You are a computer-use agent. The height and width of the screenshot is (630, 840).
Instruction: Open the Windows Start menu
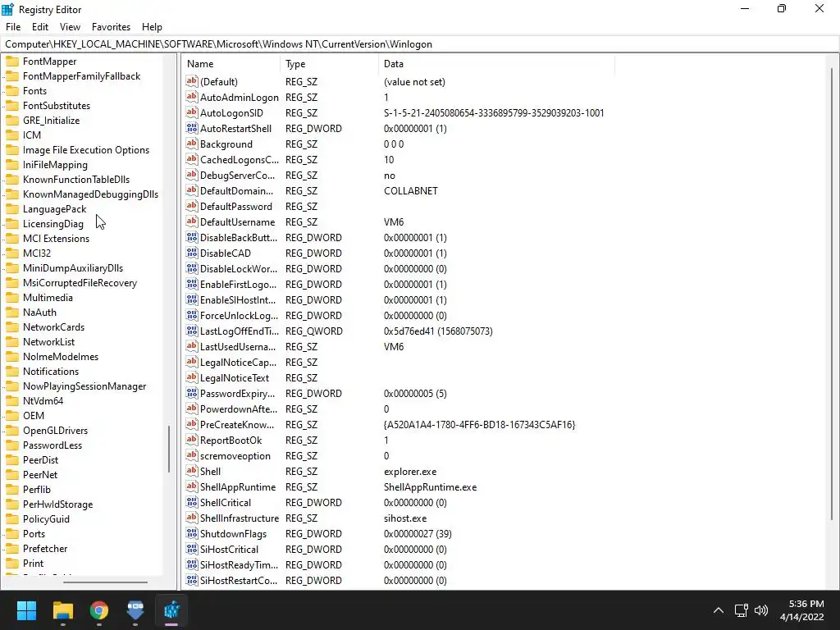[26, 610]
